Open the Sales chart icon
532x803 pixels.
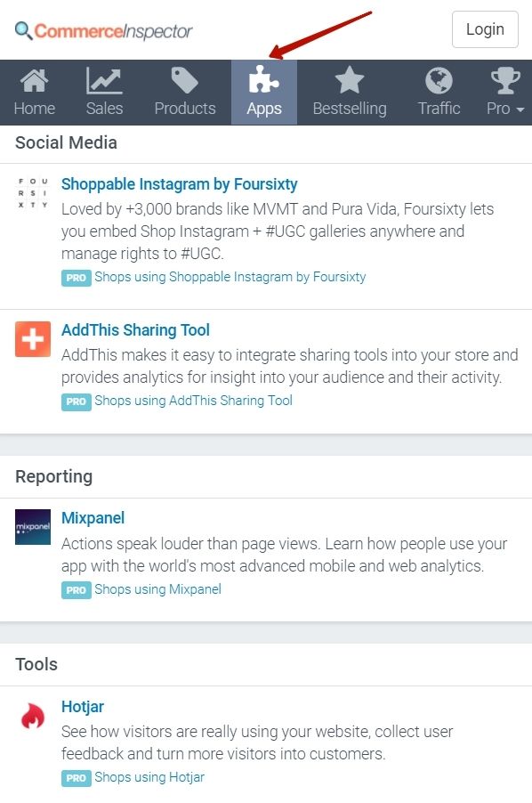(104, 81)
